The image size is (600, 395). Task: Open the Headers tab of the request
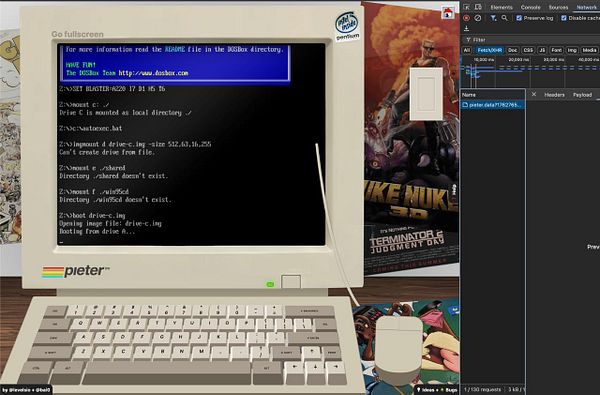pos(554,95)
